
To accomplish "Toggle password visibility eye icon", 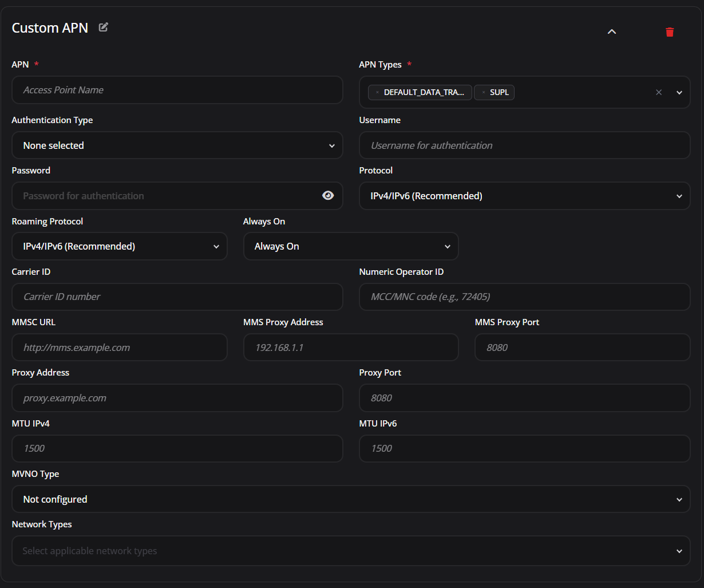I will click(328, 196).
